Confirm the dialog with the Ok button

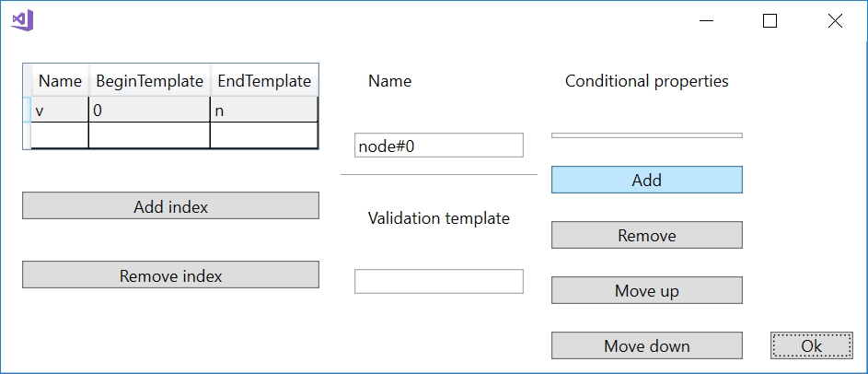(x=812, y=345)
